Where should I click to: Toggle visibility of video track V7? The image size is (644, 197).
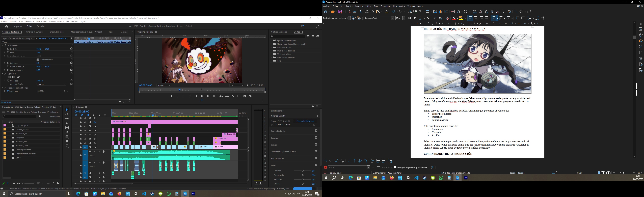[95, 122]
